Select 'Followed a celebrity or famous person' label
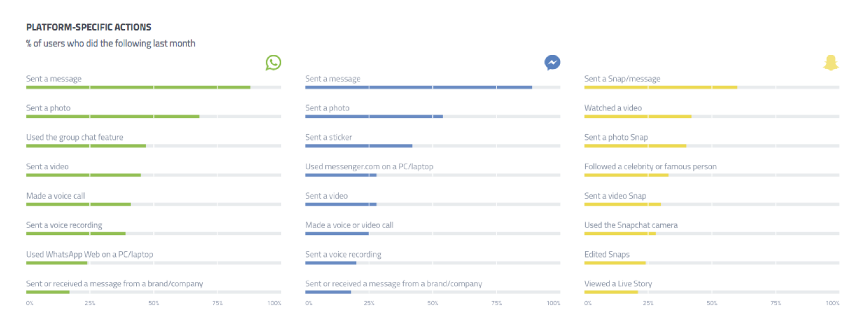The width and height of the screenshot is (868, 326). point(650,167)
